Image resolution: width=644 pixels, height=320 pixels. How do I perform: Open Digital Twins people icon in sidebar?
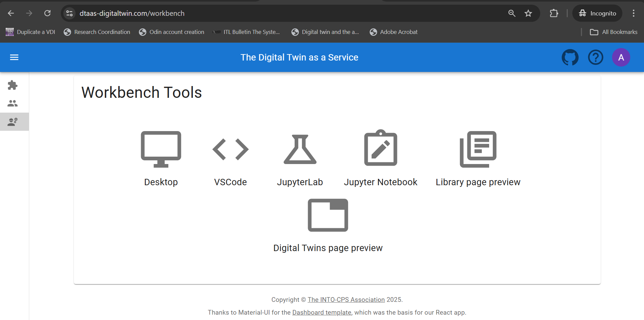click(x=13, y=104)
